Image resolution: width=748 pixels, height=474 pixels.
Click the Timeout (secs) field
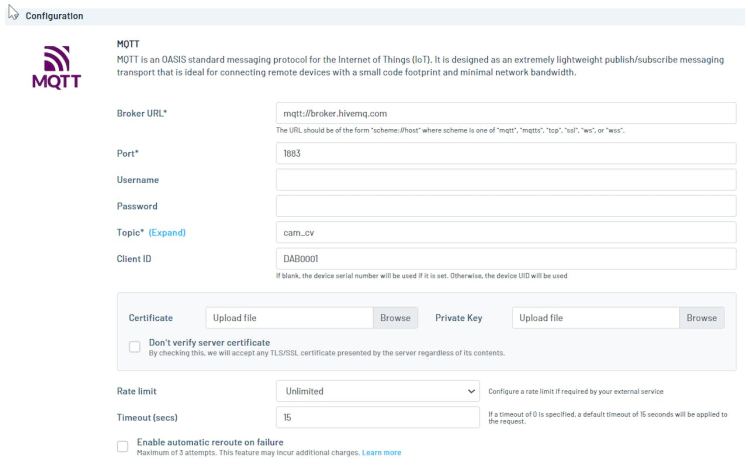pos(377,417)
